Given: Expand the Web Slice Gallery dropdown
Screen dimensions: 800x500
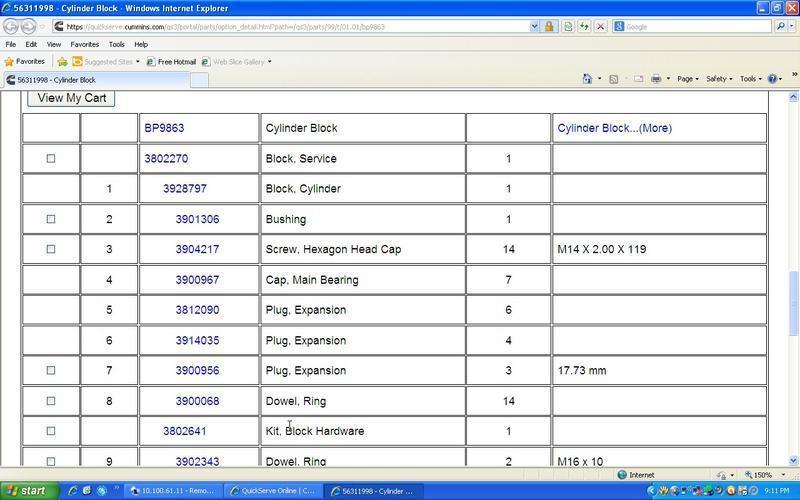Looking at the screenshot, I should pyautogui.click(x=269, y=62).
